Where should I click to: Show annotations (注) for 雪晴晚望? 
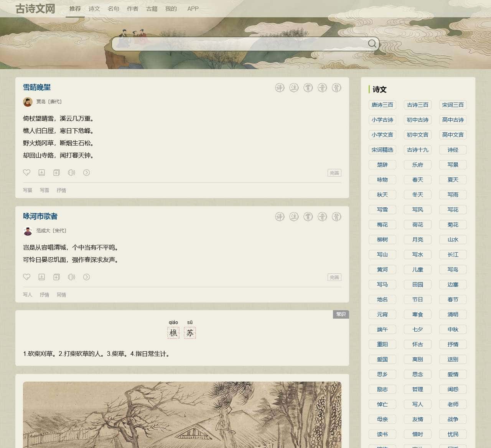(294, 88)
